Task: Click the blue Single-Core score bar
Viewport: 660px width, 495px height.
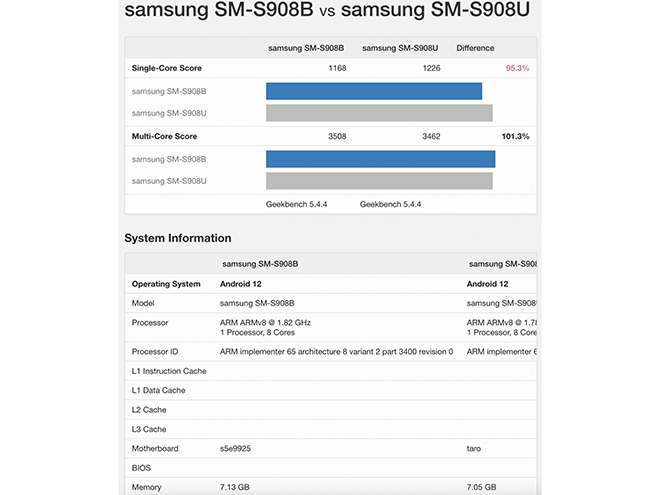Action: (374, 91)
